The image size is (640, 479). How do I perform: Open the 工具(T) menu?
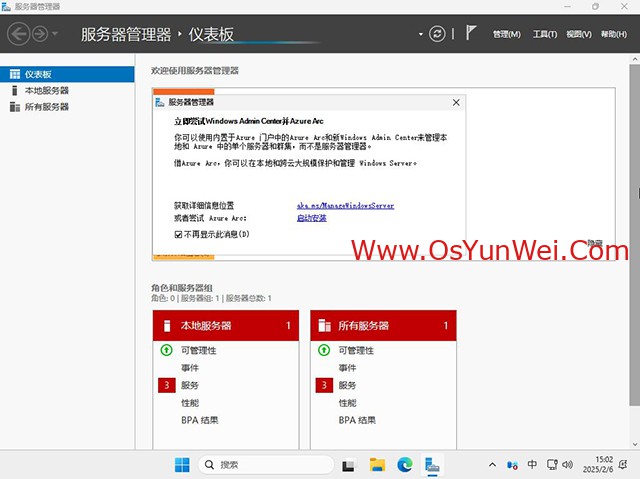[545, 34]
